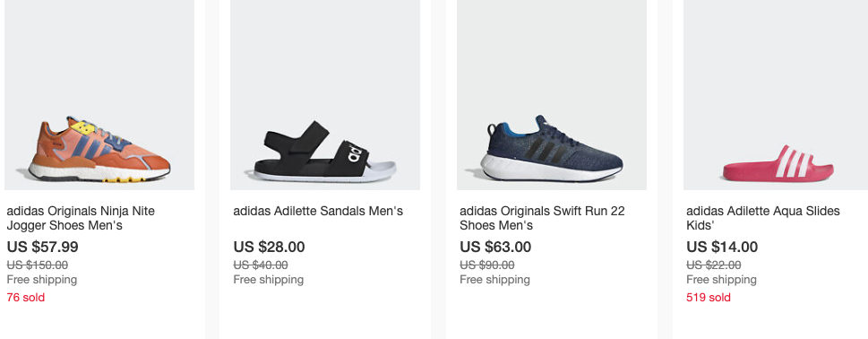Image resolution: width=868 pixels, height=339 pixels.
Task: Select the US $63.00 price
Action: [495, 247]
